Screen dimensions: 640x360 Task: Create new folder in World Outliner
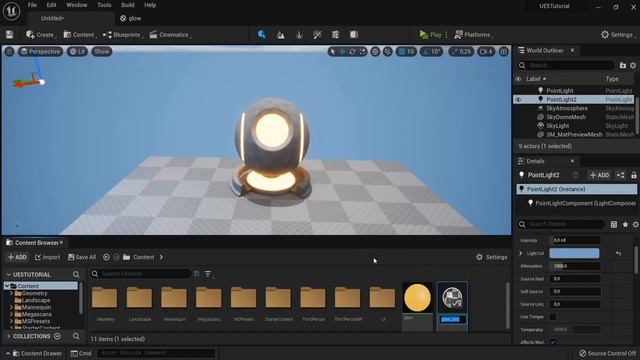tap(623, 65)
